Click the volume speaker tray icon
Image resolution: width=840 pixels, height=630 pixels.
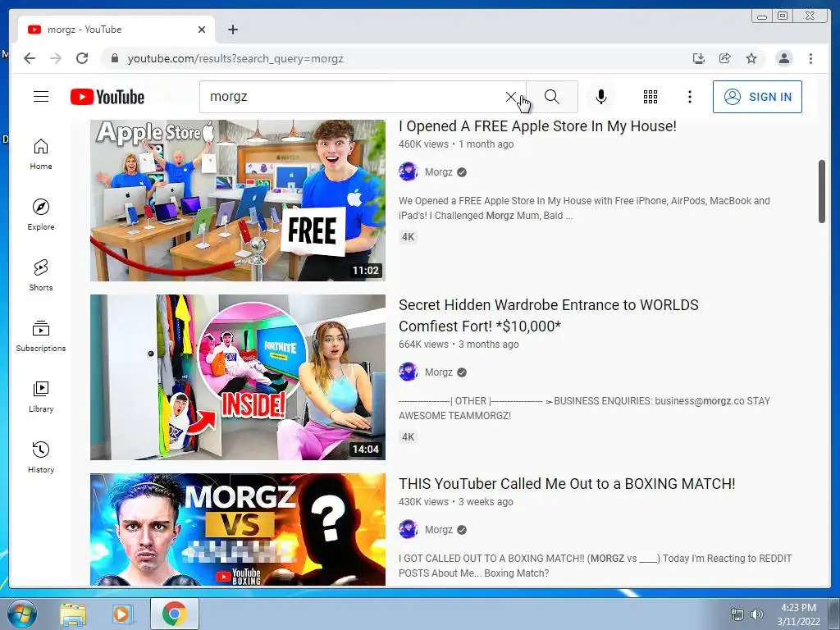(757, 614)
